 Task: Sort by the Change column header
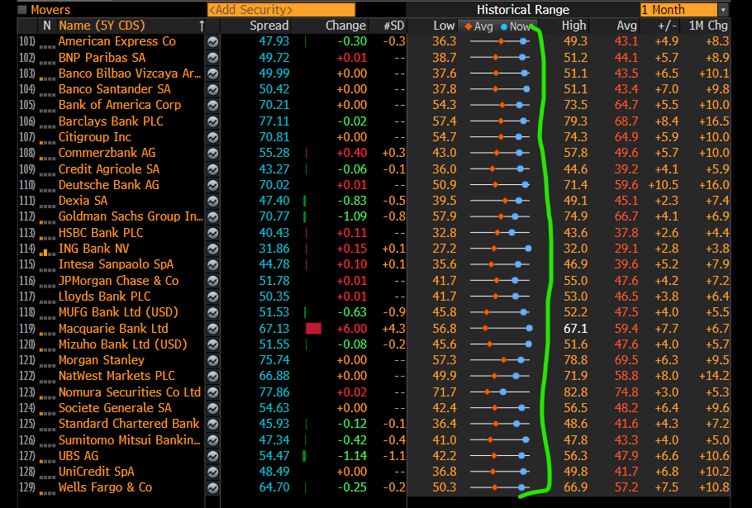tap(345, 25)
